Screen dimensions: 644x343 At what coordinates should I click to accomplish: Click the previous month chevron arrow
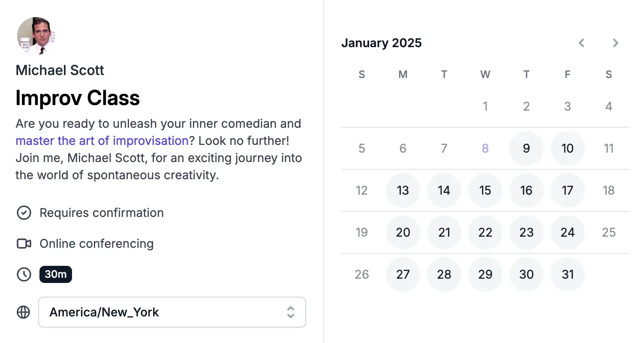[581, 43]
